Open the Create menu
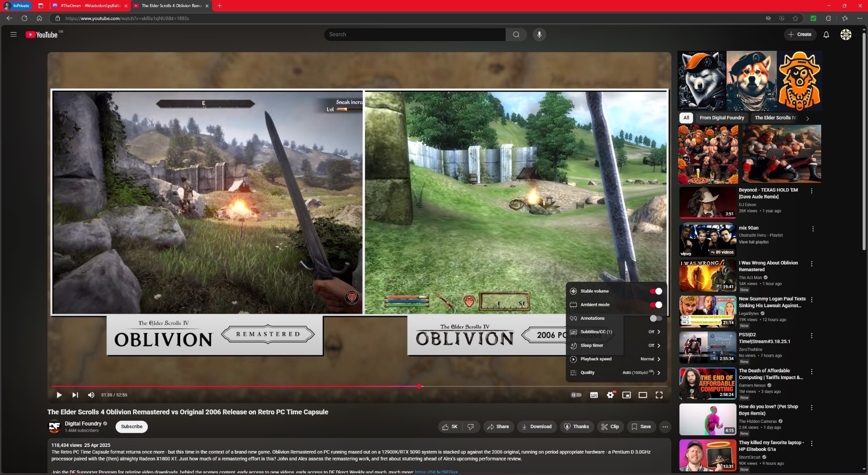The image size is (868, 475). click(x=800, y=34)
